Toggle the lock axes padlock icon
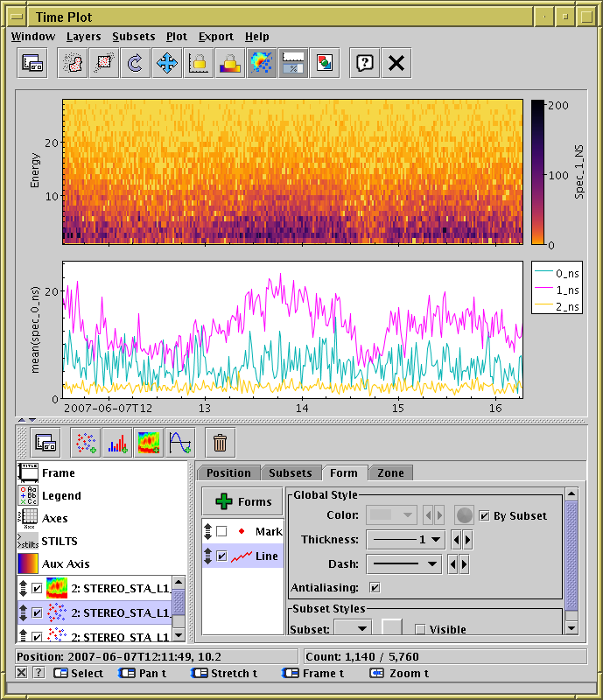This screenshot has width=603, height=700. click(x=198, y=63)
